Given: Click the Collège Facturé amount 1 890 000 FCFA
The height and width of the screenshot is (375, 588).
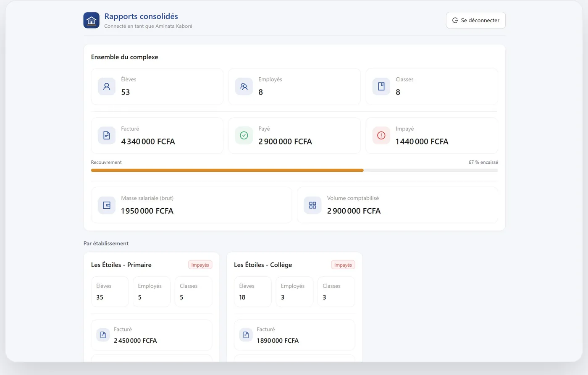Looking at the screenshot, I should click(278, 341).
